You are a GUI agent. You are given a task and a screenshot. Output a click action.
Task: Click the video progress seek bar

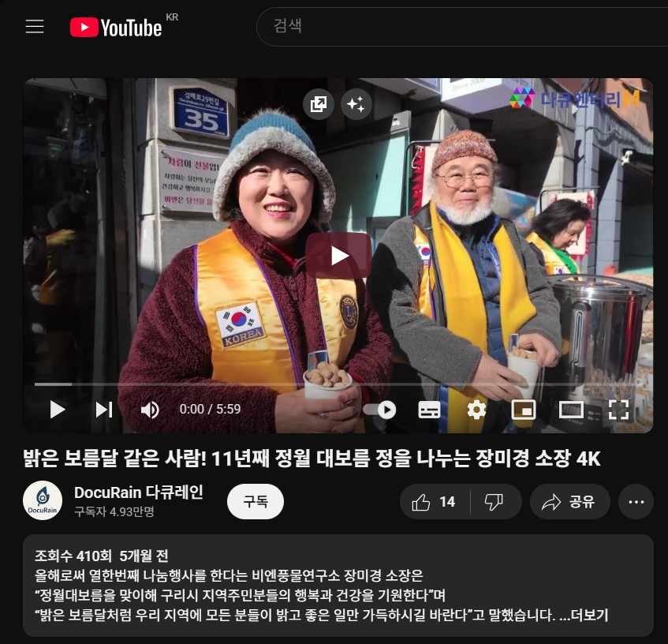tap(315, 384)
